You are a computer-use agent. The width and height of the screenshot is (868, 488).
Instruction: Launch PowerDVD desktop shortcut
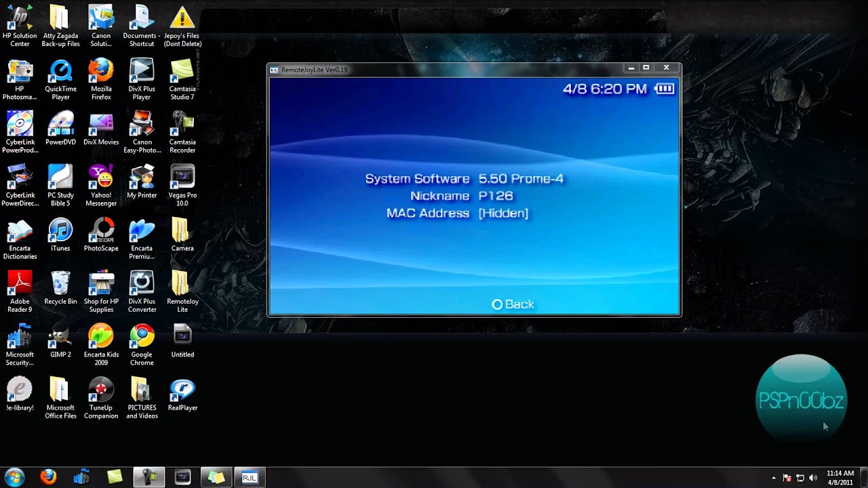coord(60,129)
